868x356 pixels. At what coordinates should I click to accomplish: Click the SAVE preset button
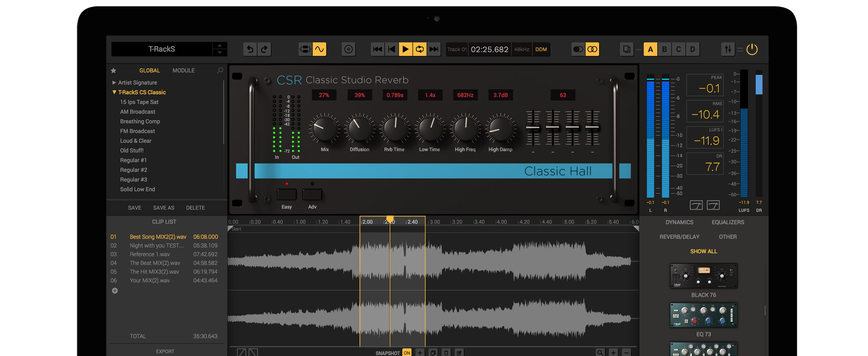(135, 208)
